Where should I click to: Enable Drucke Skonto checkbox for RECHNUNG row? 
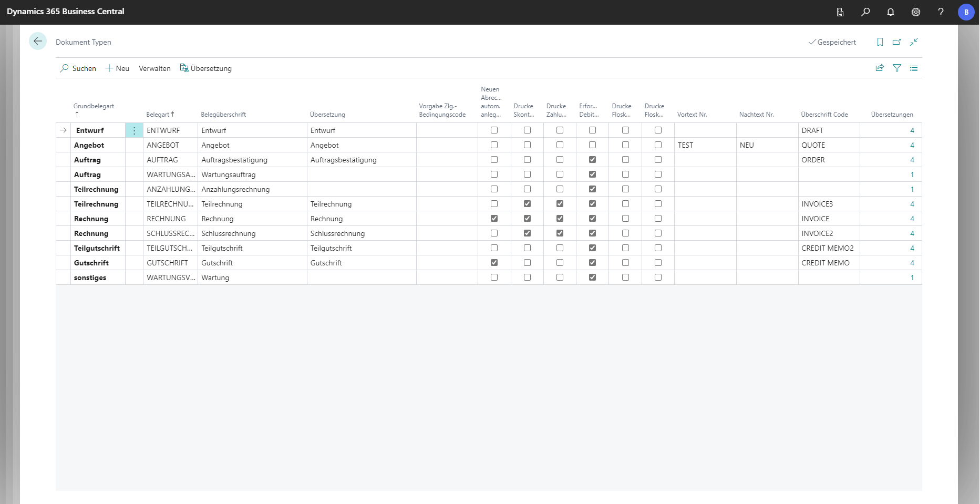[527, 219]
